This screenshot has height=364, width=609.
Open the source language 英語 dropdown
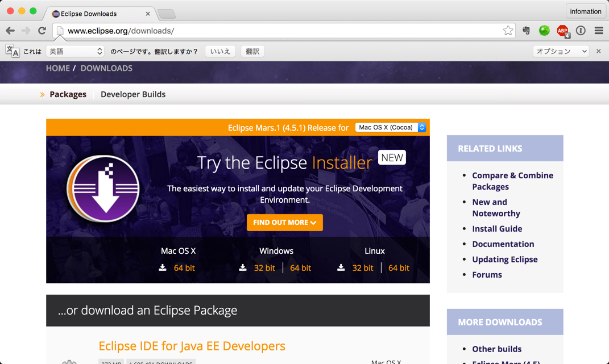pyautogui.click(x=75, y=51)
